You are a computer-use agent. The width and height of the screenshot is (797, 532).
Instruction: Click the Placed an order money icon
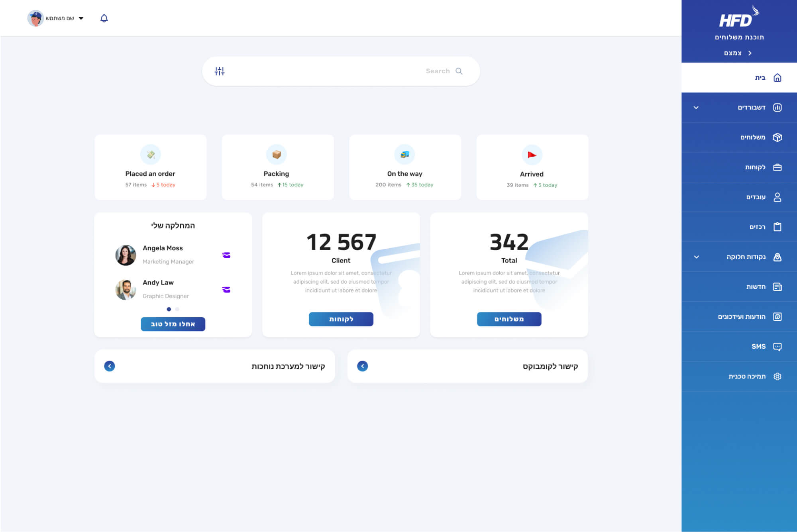(151, 155)
